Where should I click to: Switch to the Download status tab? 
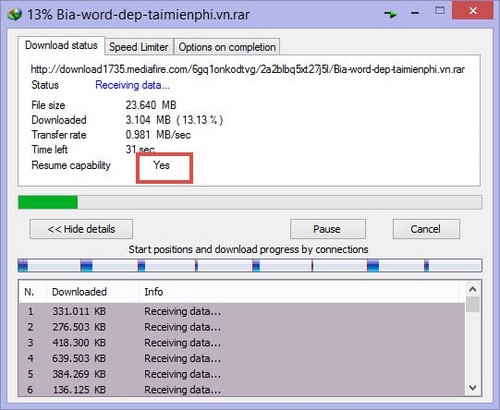click(61, 45)
